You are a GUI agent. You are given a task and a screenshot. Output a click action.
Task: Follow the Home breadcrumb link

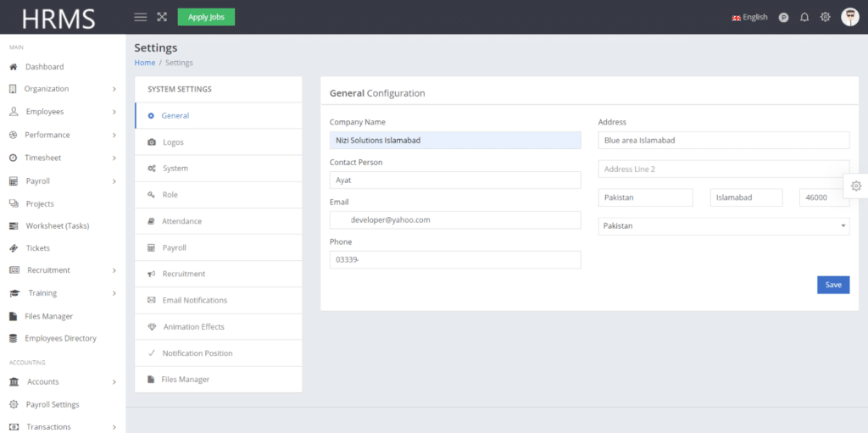pyautogui.click(x=144, y=63)
